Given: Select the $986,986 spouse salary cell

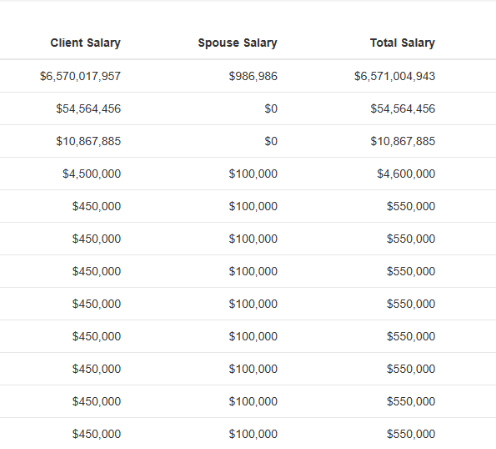Looking at the screenshot, I should pos(253,76).
